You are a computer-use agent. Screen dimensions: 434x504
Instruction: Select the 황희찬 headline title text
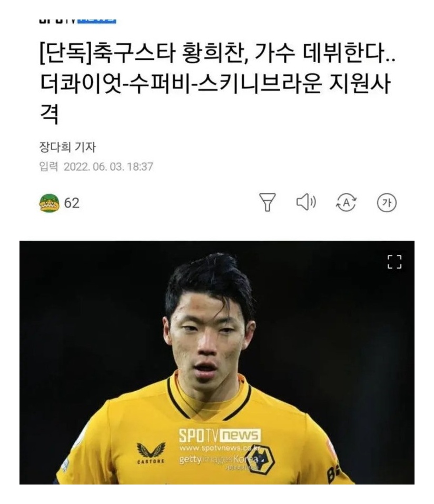coord(218,83)
